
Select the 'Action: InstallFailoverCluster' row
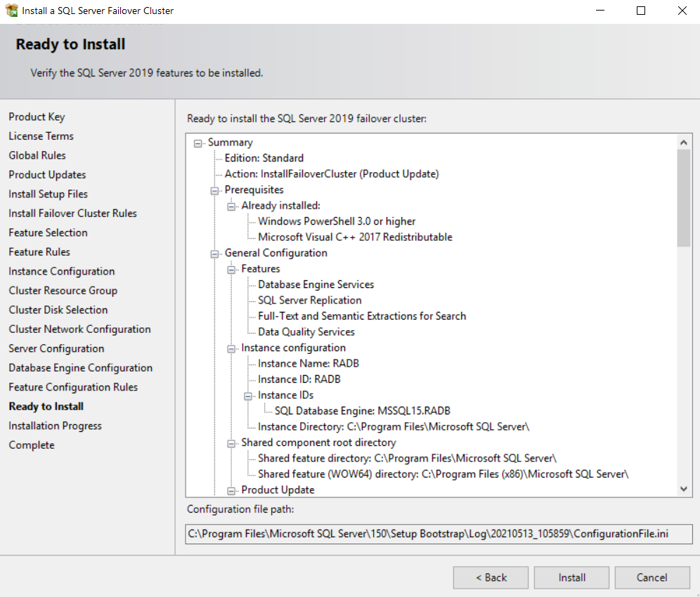[332, 174]
